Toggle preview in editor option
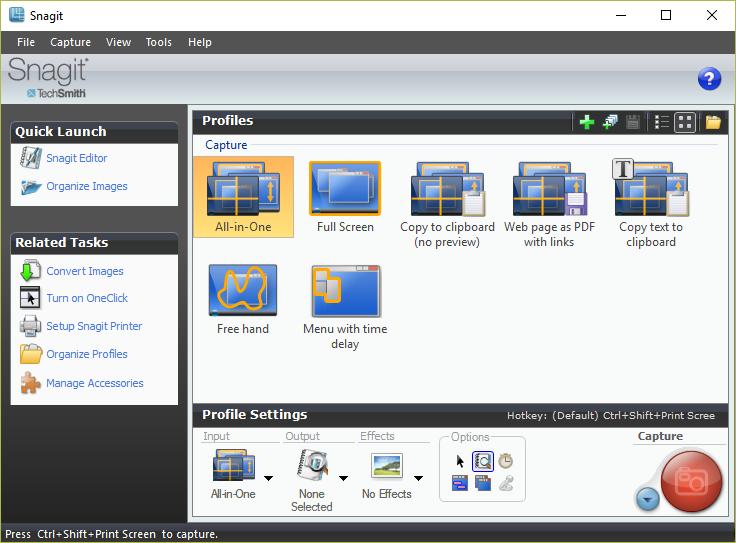Screen dimensions: 736x543 483,461
